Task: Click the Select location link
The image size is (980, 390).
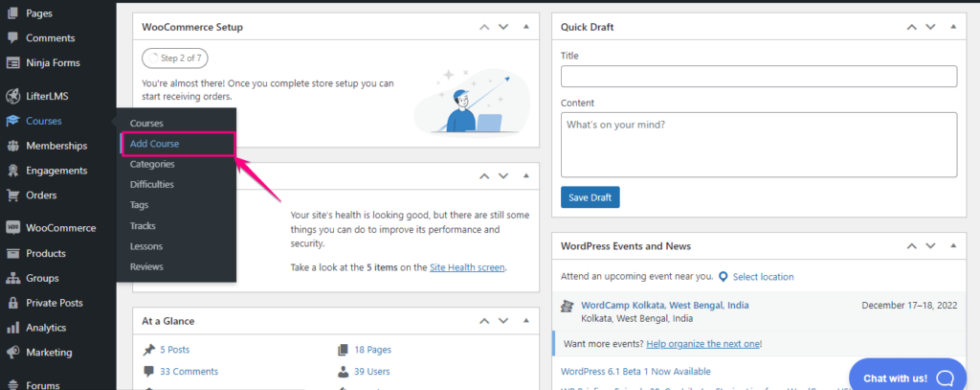Action: 763,277
